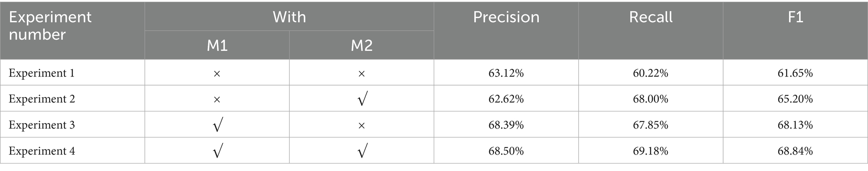Click the M2 cross mark in Experiment 3
The image size is (868, 171).
click(x=362, y=125)
